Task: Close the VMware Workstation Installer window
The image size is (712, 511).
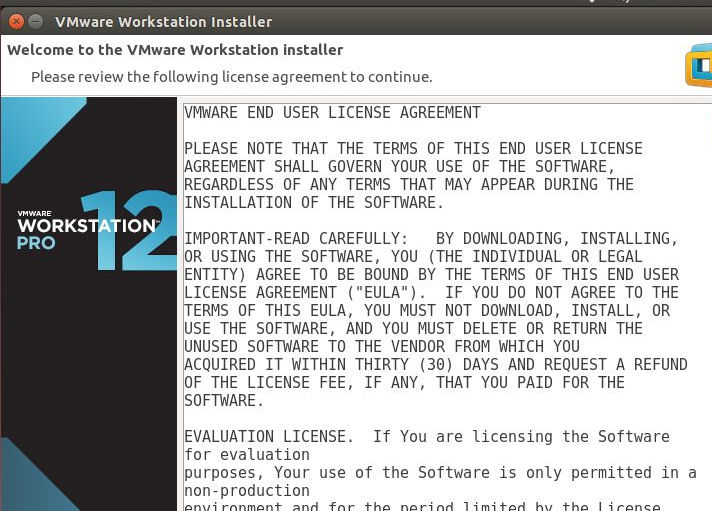Action: point(13,21)
